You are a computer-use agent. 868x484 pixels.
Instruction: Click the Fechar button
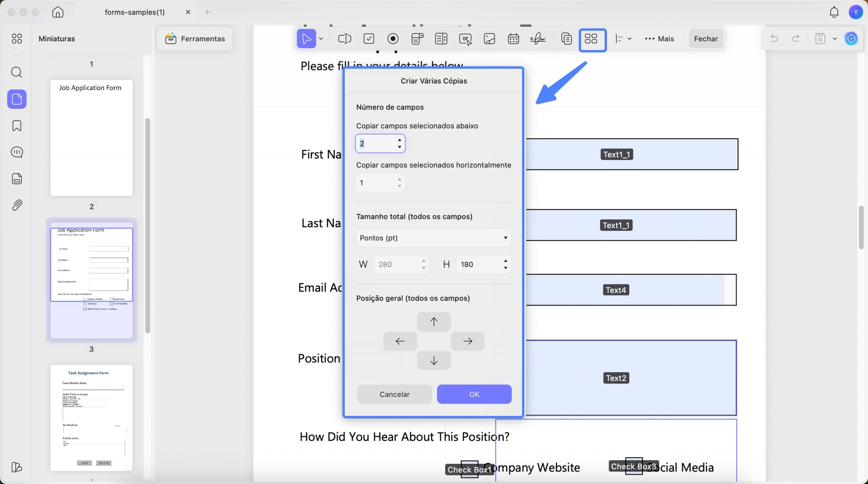pyautogui.click(x=706, y=39)
